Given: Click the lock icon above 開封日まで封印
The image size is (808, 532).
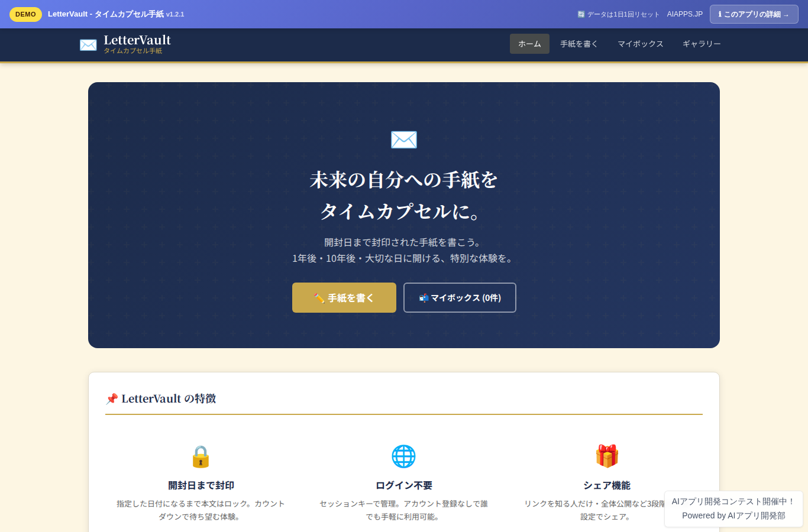Looking at the screenshot, I should pos(201,456).
